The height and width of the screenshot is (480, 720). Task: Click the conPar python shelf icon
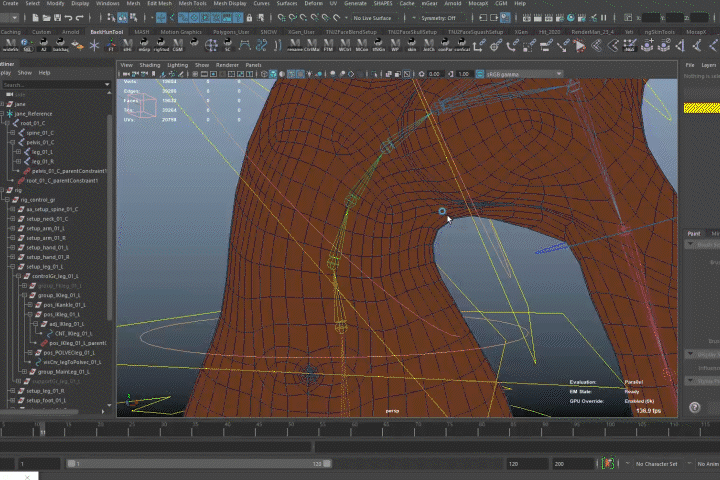pos(444,45)
